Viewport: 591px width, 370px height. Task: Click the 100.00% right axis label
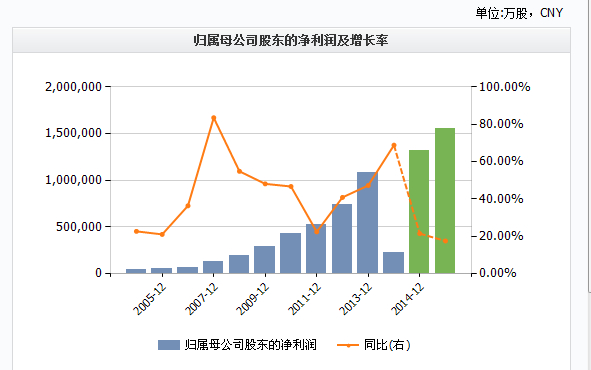[x=505, y=87]
